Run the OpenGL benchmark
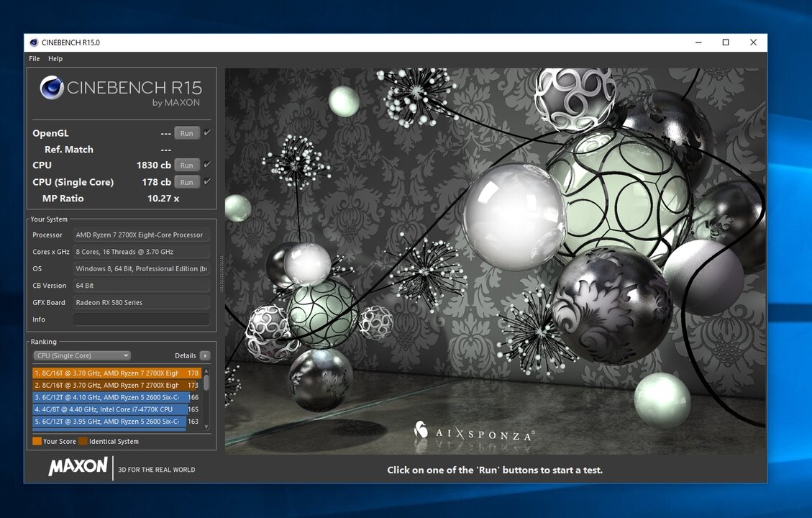This screenshot has height=518, width=812. 187,133
